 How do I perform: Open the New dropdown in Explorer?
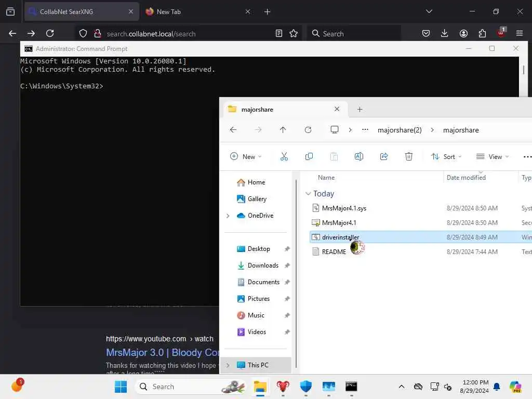click(x=246, y=156)
